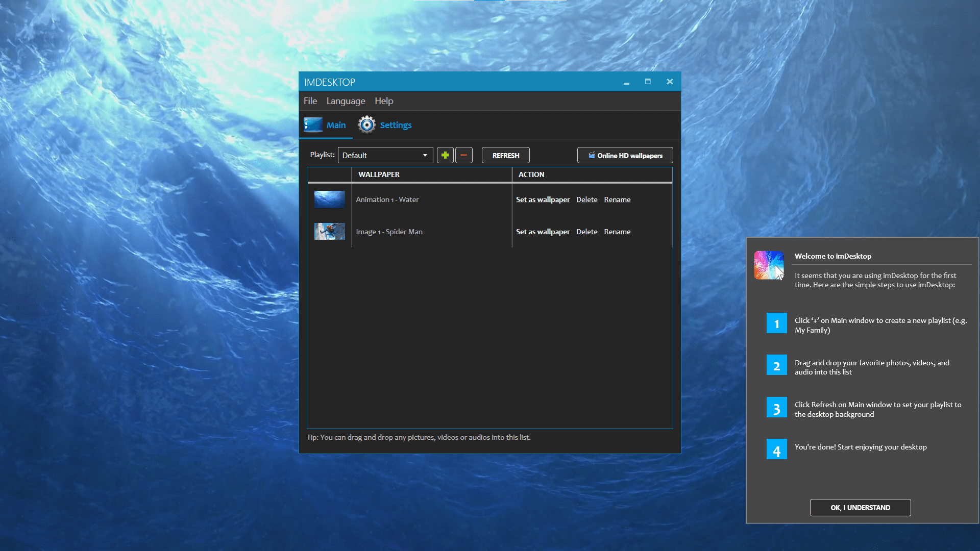980x551 pixels.
Task: Open Online HD wallpapers
Action: point(625,155)
